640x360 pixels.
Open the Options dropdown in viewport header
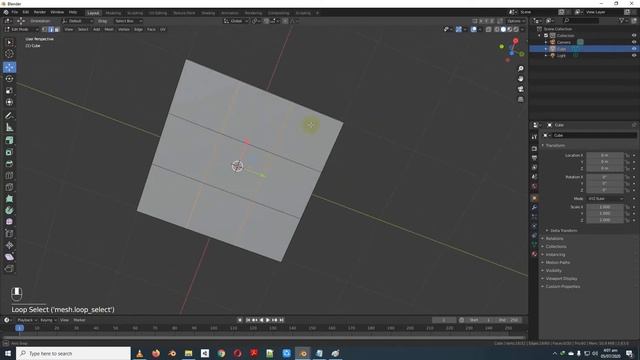point(516,21)
